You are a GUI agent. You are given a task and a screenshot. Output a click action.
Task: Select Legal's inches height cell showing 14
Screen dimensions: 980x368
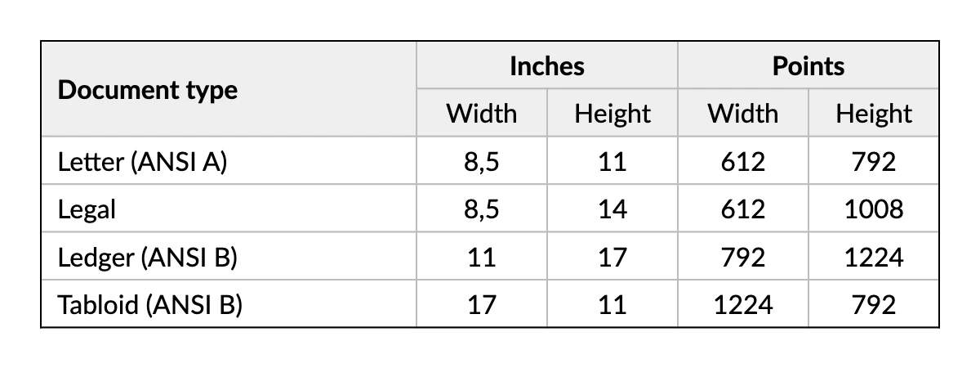[612, 209]
